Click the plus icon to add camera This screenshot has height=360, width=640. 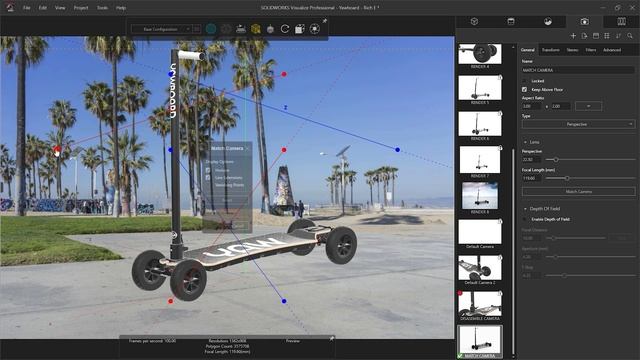(x=573, y=36)
